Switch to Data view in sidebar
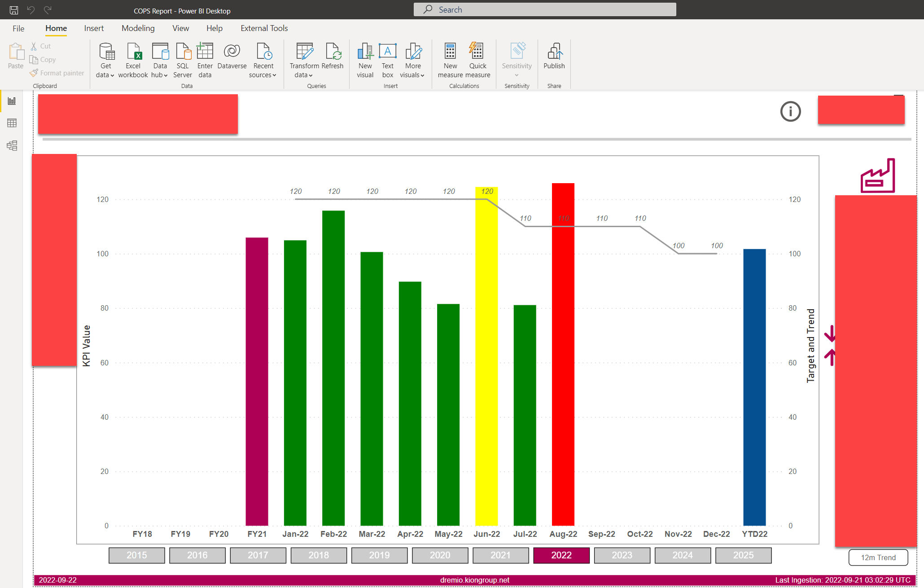This screenshot has width=924, height=588. pos(12,123)
